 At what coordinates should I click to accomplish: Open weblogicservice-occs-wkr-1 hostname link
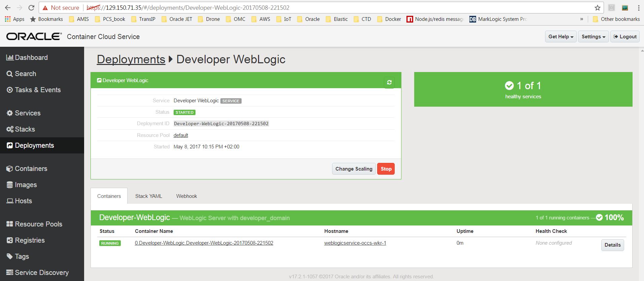(355, 243)
